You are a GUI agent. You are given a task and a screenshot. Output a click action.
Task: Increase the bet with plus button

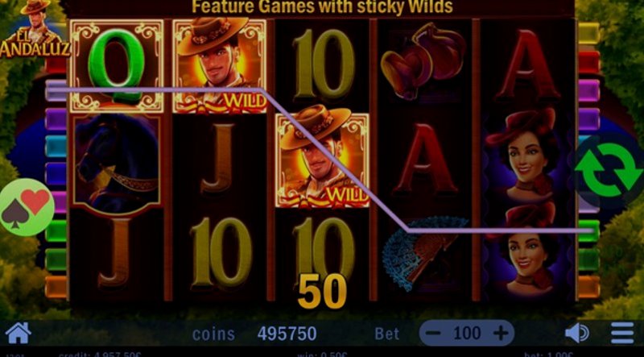pos(500,333)
